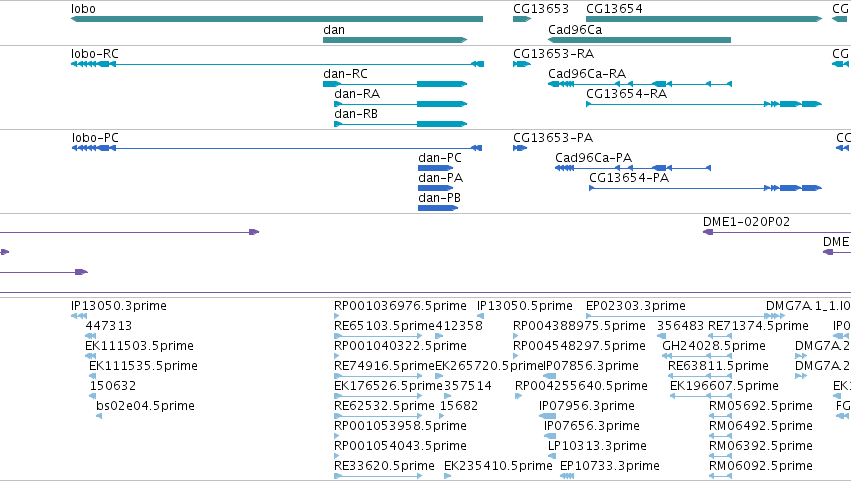Click the 412358 feature label

click(x=459, y=326)
